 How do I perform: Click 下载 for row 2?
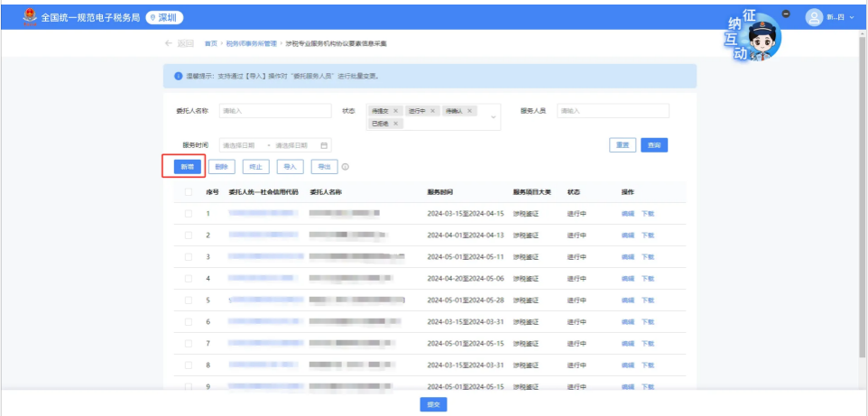tap(648, 236)
